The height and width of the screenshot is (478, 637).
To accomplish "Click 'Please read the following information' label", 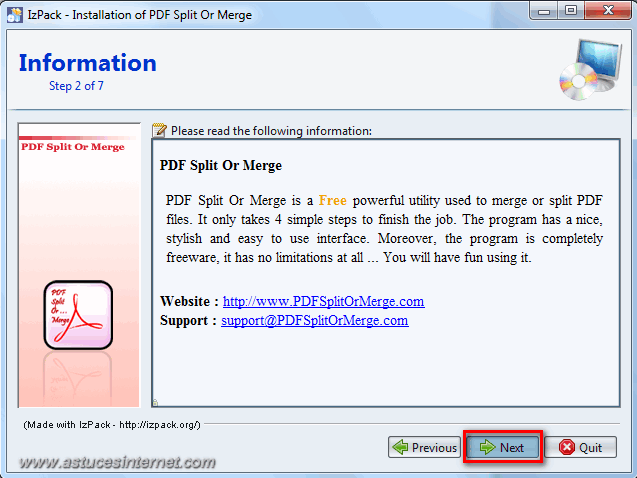I will [271, 131].
